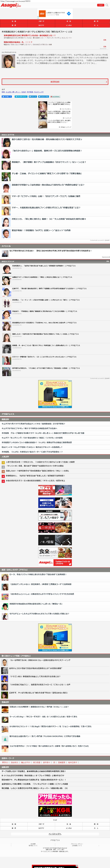
Task: Click the Twitter follow Asagei plus banner
Action: click(55, 562)
